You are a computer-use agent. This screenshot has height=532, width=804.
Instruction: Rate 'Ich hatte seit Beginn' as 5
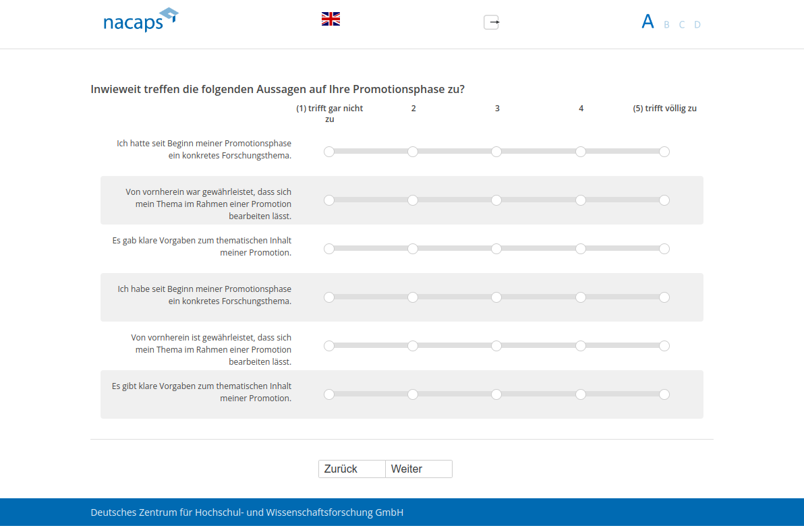664,152
